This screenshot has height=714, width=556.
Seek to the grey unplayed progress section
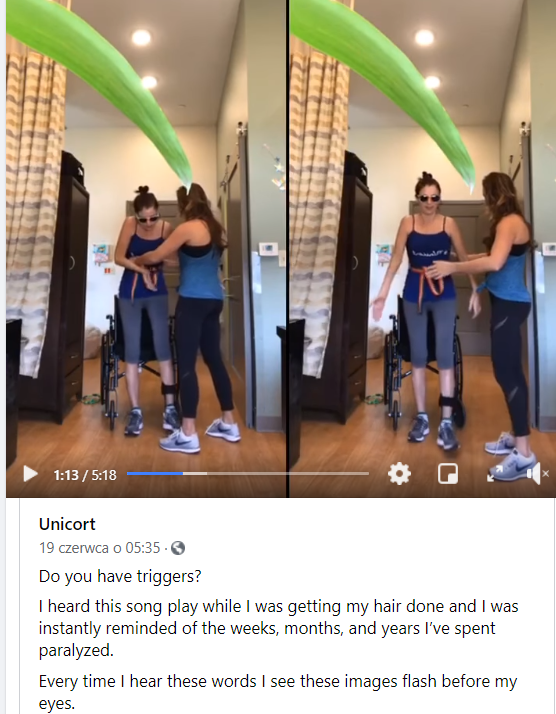click(x=288, y=474)
